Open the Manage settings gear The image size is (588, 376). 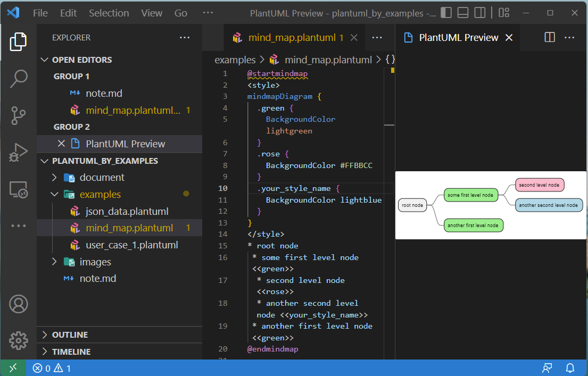(x=18, y=340)
